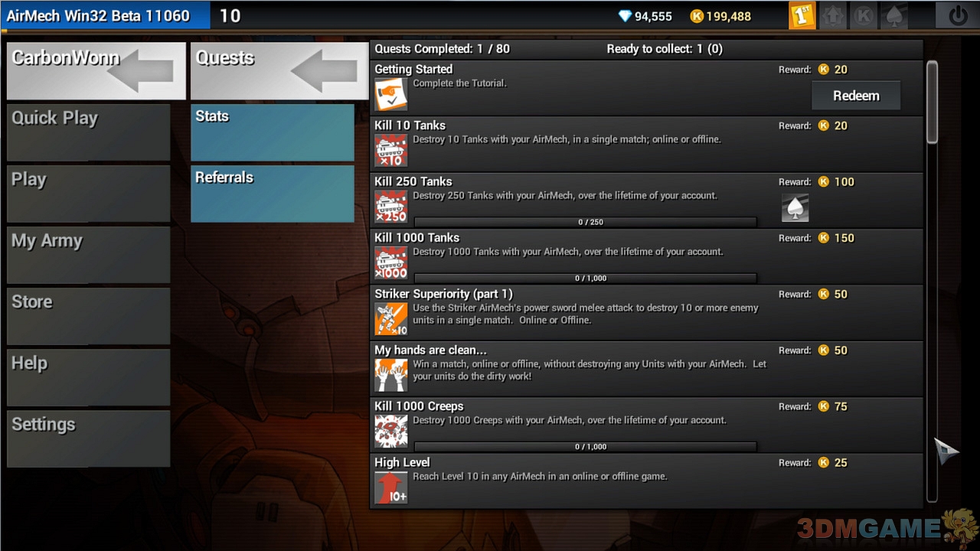
Task: Select the up-arrow upgrade icon in top bar
Action: pos(833,15)
